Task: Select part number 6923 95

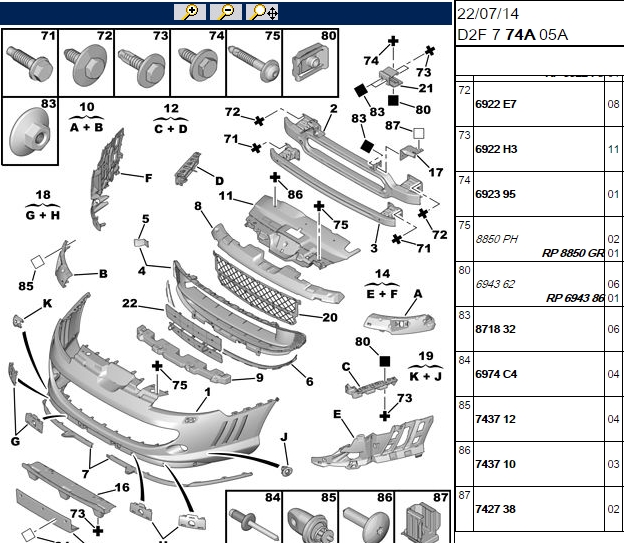Action: 495,194
